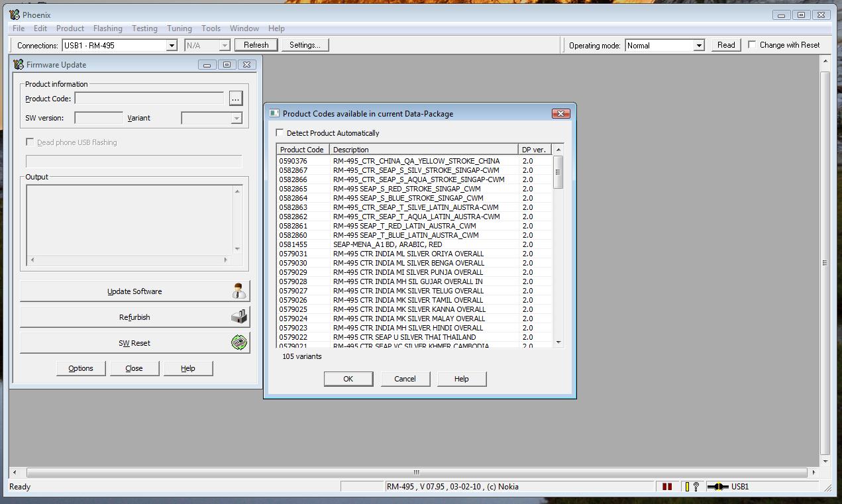The height and width of the screenshot is (504, 842).
Task: Click Options button in Firmware Update
Action: (81, 368)
